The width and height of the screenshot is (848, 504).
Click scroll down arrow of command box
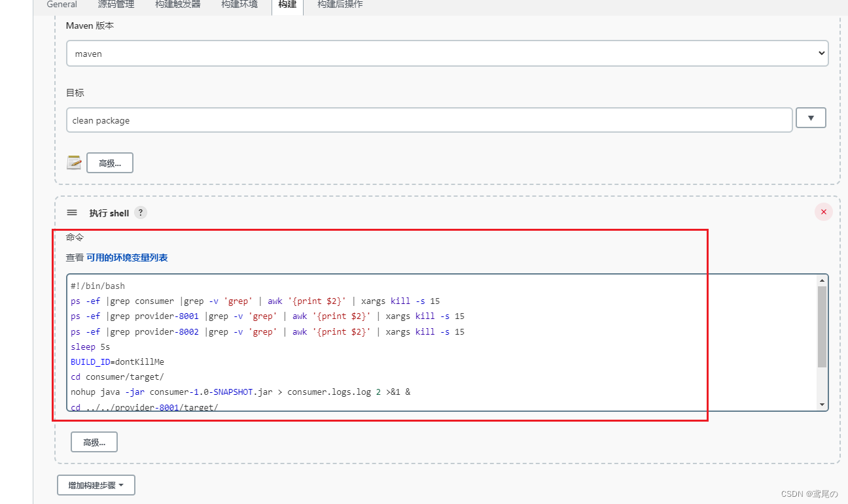(x=822, y=405)
